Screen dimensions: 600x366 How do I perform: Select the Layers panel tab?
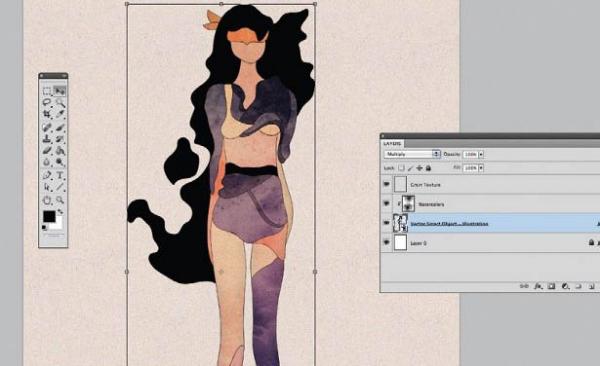click(392, 144)
